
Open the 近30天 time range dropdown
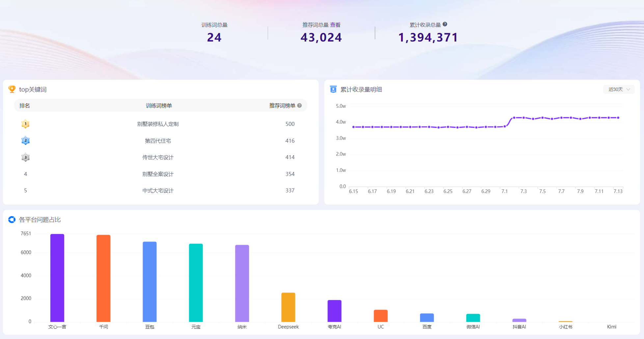tap(619, 89)
